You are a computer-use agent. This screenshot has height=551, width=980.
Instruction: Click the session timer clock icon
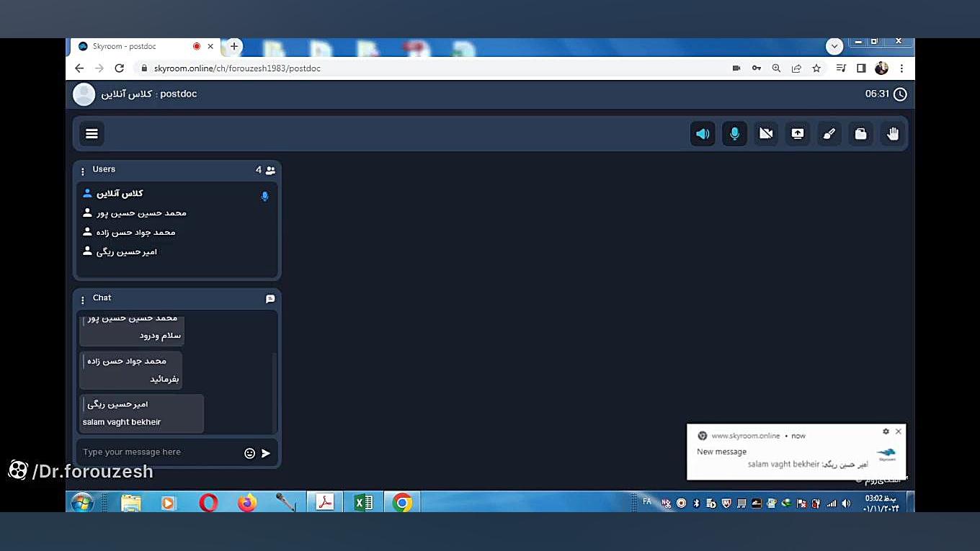point(900,94)
